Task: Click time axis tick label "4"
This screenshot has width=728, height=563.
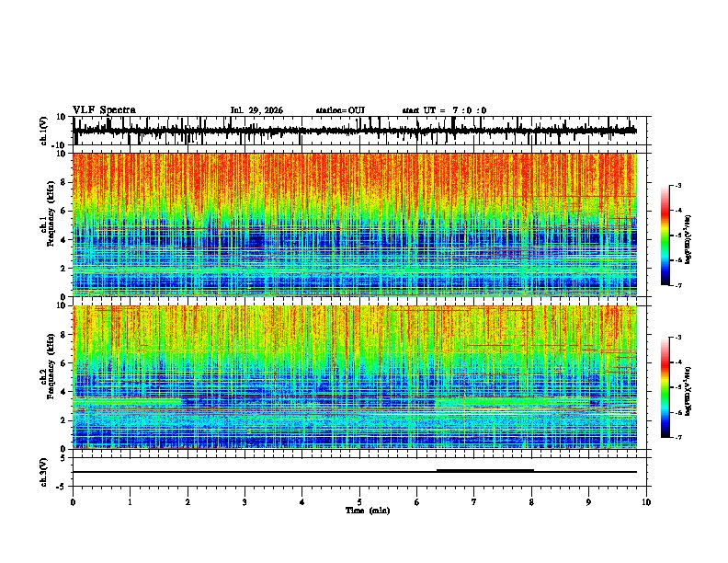Action: tap(302, 502)
